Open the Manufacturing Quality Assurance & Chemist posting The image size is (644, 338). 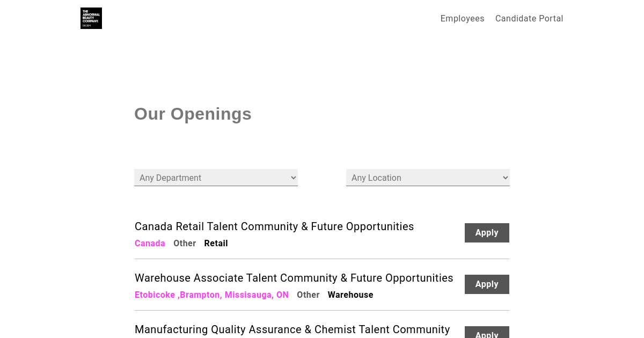(292, 329)
